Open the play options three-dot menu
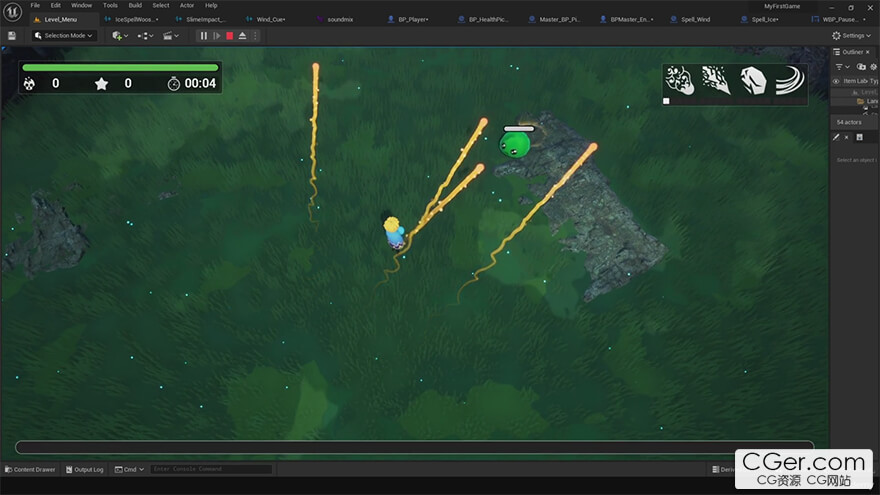Image resolution: width=880 pixels, height=495 pixels. [255, 35]
